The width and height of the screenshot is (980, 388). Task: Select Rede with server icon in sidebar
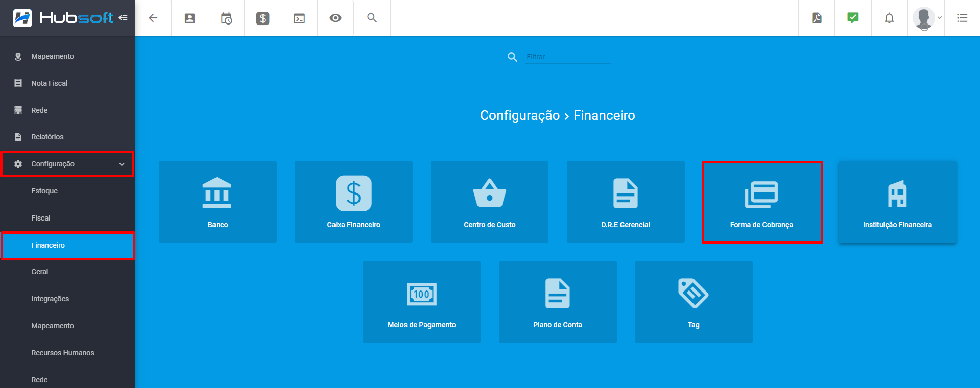point(67,110)
